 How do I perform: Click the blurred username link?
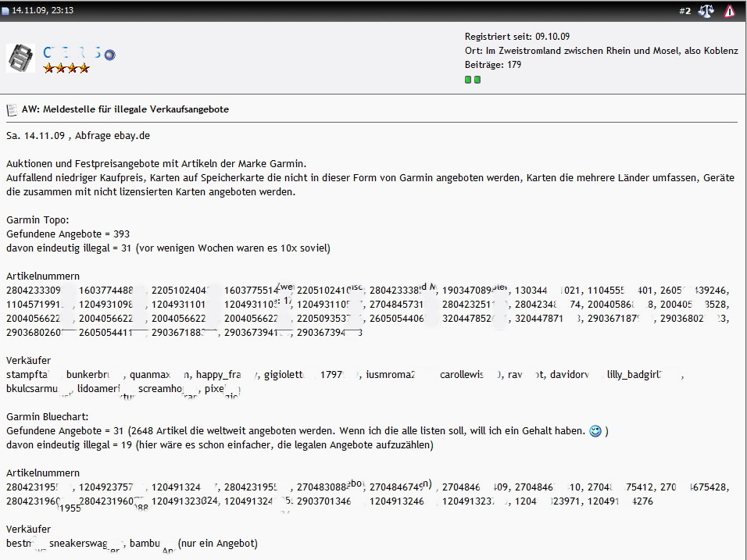pyautogui.click(x=73, y=53)
